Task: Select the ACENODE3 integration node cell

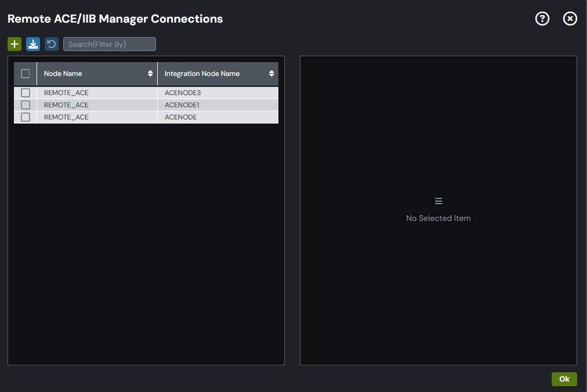Action: 218,92
